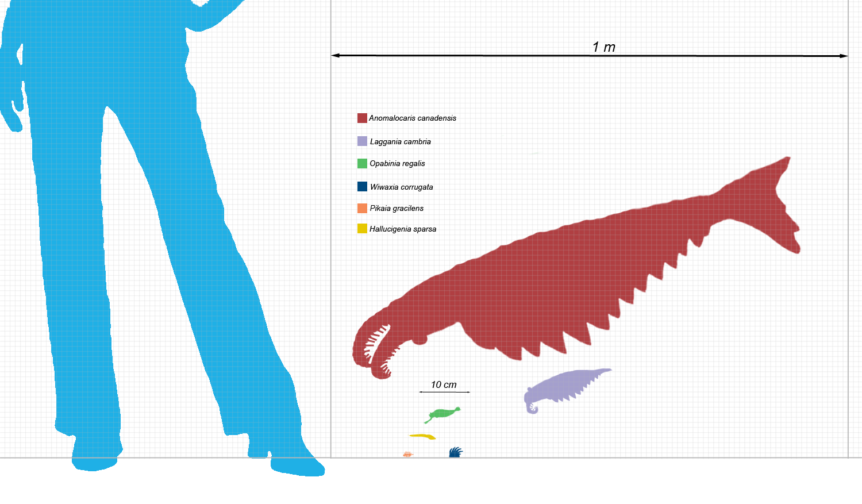Viewport: 862px width, 504px height.
Task: Select the yellow Hallucigenia silhouette
Action: point(422,437)
